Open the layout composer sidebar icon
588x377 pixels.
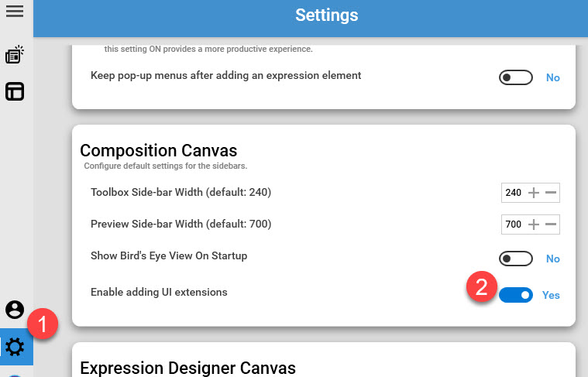click(15, 91)
